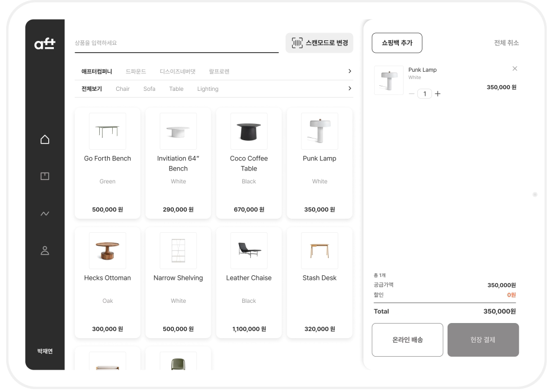Screen dimensions: 552x392
Task: Click the aft logo in sidebar
Action: point(45,44)
